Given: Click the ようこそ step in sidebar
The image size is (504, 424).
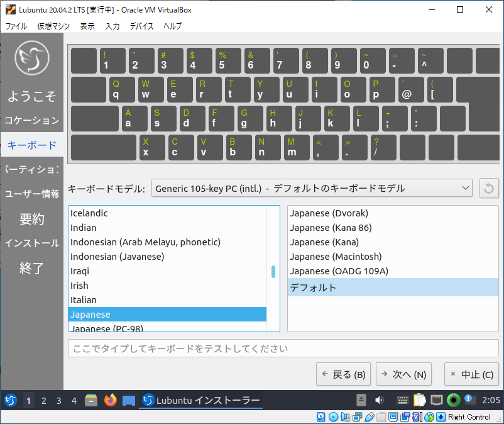Looking at the screenshot, I should [32, 96].
